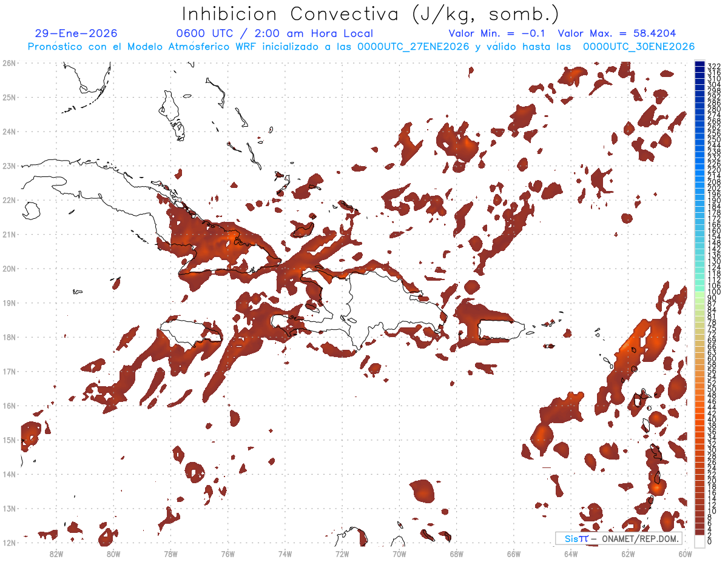This screenshot has width=728, height=562.
Task: Click the 'Inhibicion Convectiva (J/kg, somb.)' title
Action: pos(371,15)
